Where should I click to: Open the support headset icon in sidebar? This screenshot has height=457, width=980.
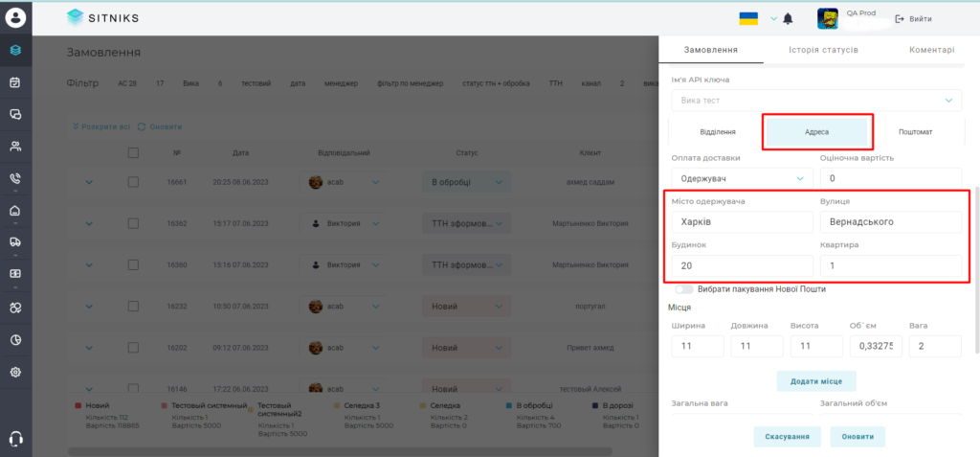pyautogui.click(x=15, y=439)
